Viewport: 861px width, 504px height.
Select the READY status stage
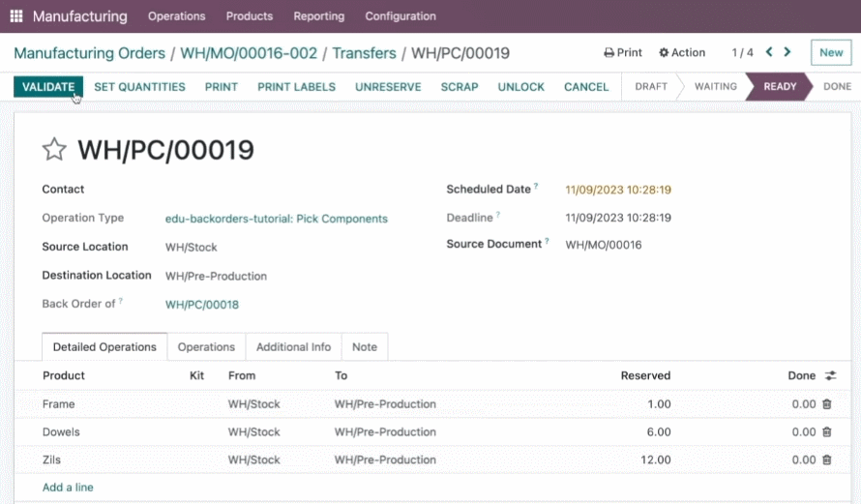coord(780,87)
